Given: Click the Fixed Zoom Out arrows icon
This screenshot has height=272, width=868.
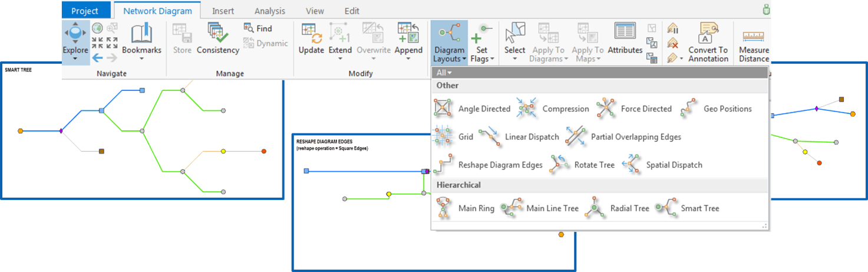Looking at the screenshot, I should click(x=112, y=42).
